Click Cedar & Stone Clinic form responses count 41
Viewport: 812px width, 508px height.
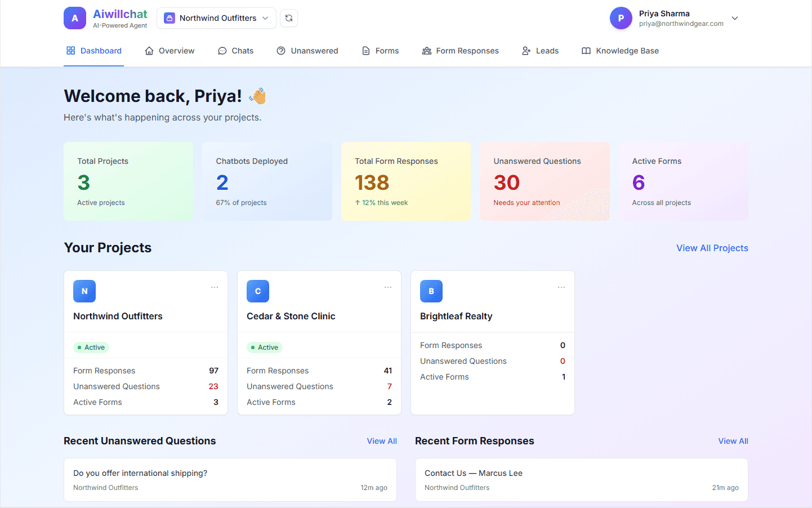click(x=388, y=371)
